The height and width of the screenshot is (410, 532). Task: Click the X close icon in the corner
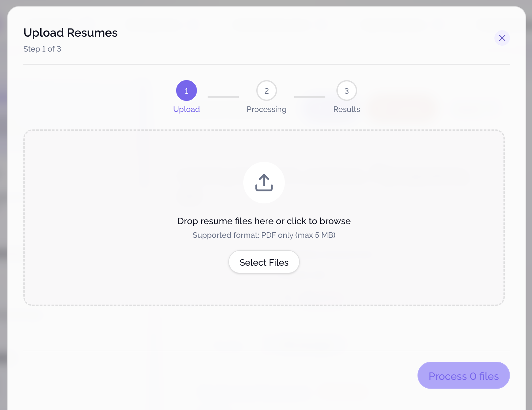click(502, 38)
